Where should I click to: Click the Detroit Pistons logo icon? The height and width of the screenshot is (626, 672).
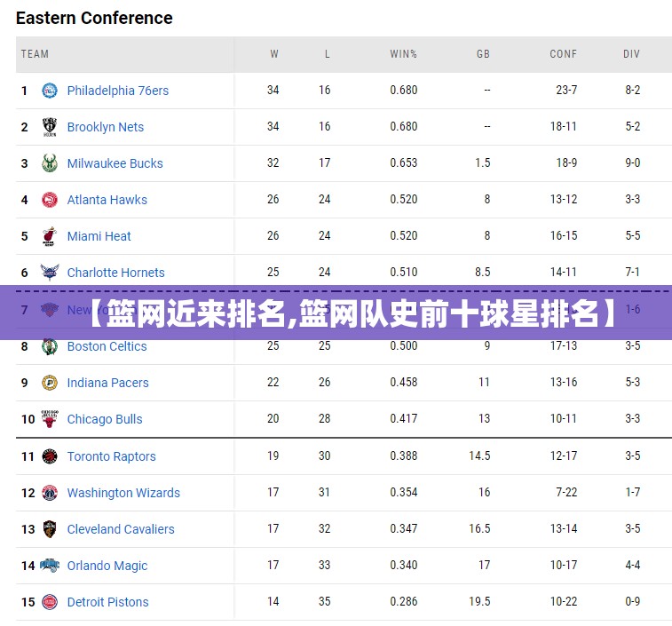pyautogui.click(x=50, y=602)
